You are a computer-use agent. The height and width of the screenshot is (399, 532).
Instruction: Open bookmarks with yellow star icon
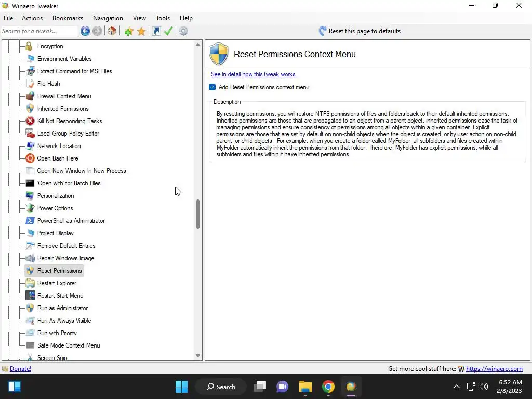click(141, 31)
